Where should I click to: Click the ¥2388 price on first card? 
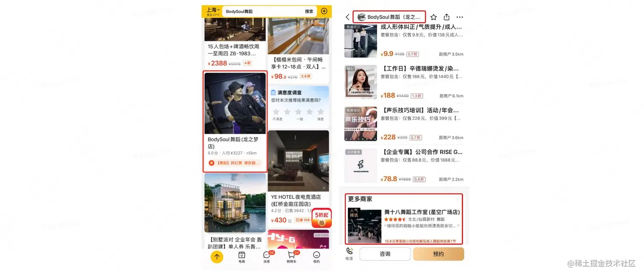217,63
